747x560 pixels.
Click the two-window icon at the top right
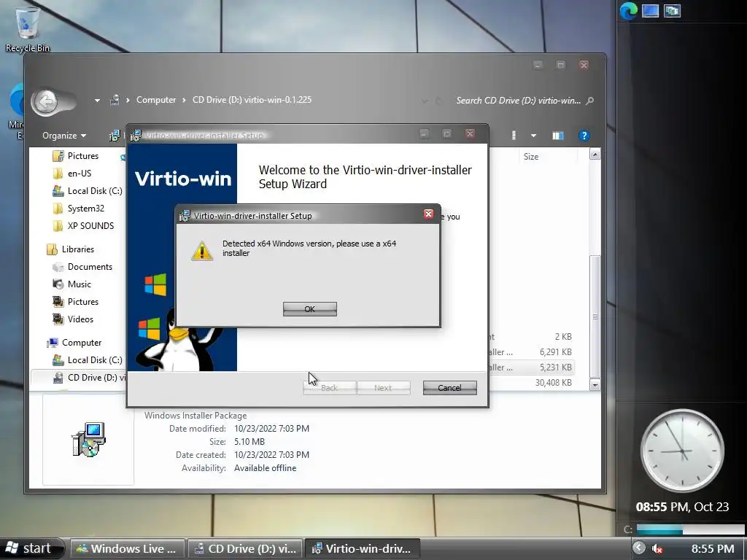(672, 10)
